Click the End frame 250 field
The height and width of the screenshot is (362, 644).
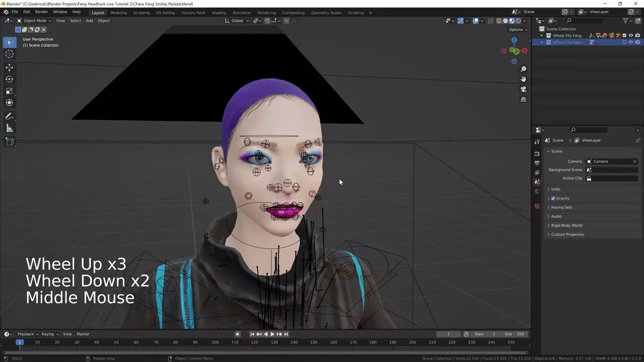click(x=515, y=334)
